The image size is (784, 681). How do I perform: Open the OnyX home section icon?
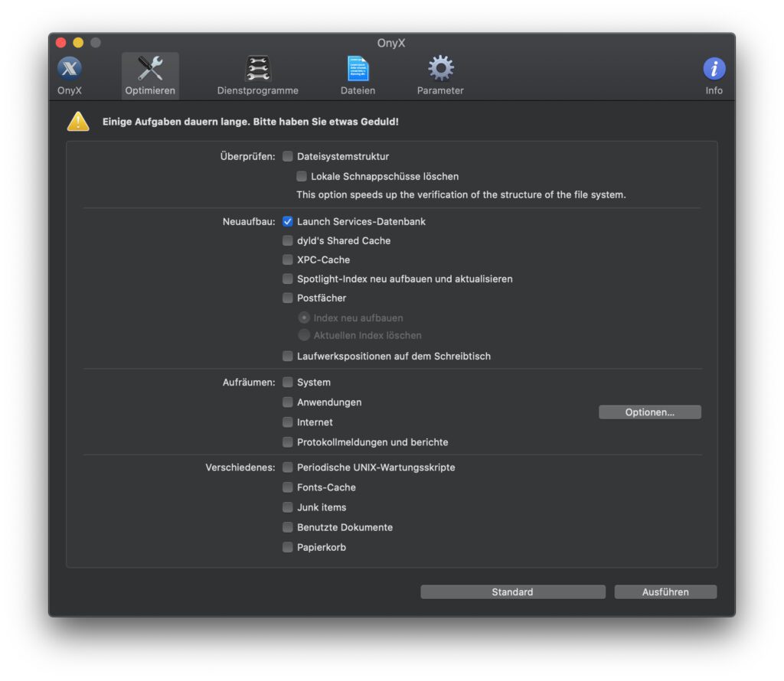point(68,68)
